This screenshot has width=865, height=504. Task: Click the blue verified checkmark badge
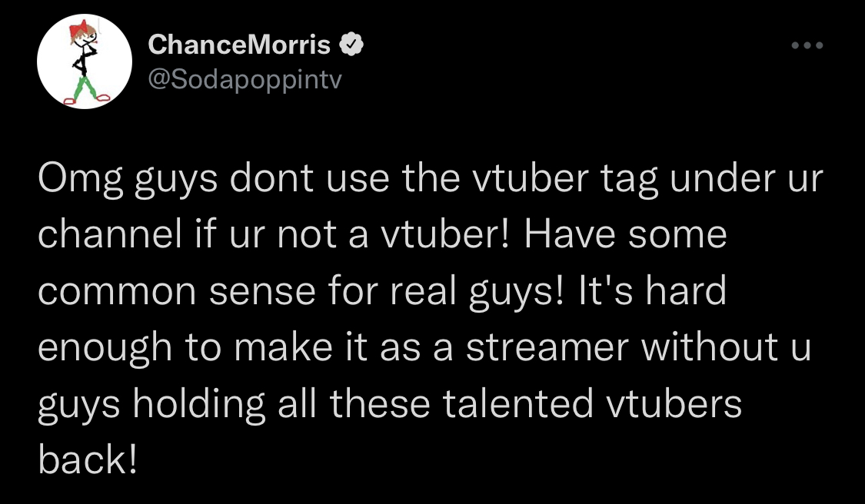[x=351, y=45]
